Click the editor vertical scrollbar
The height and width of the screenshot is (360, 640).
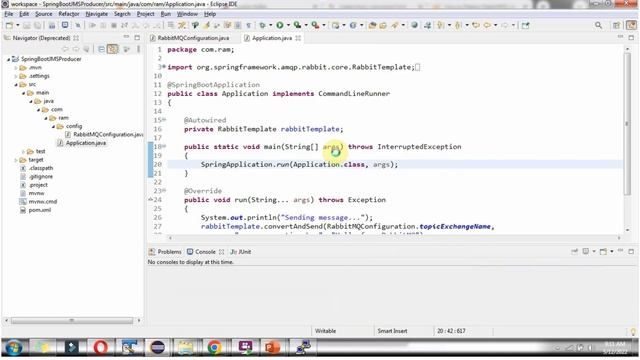click(627, 124)
